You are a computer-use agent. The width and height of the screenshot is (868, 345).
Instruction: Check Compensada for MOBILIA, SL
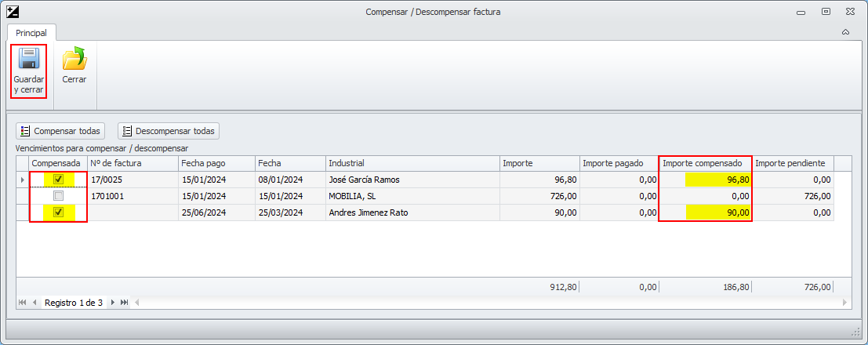click(x=58, y=196)
